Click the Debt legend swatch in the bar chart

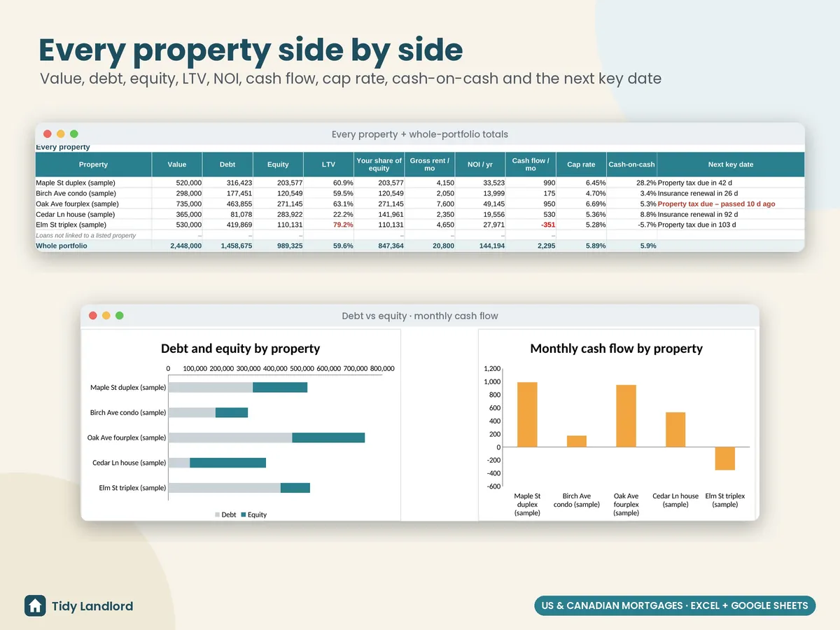point(218,514)
